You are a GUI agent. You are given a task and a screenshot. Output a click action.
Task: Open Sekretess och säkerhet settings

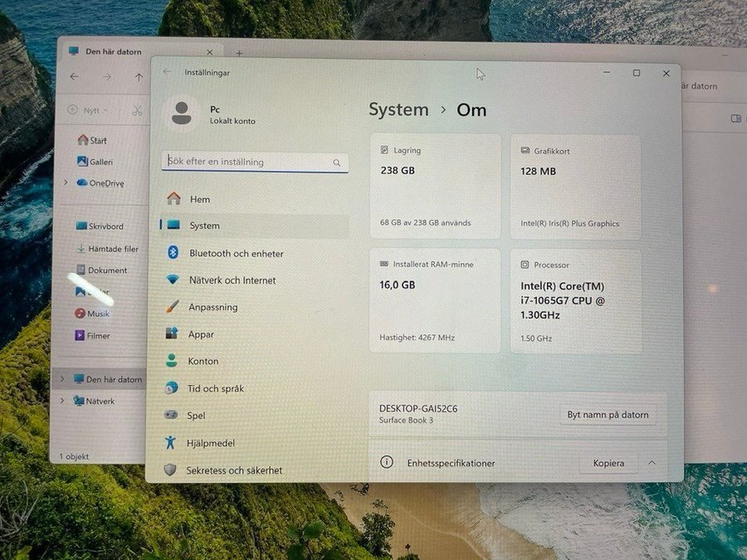click(x=234, y=470)
